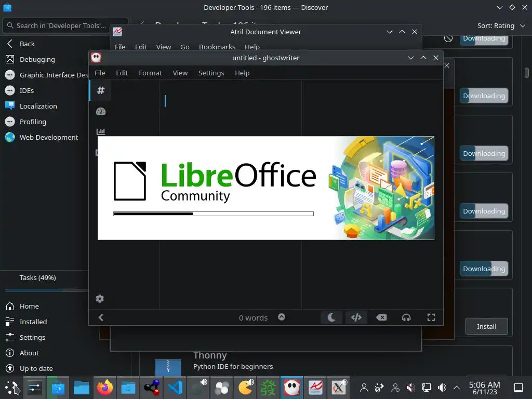
Task: Click the 0 words count label
Action: [253, 318]
